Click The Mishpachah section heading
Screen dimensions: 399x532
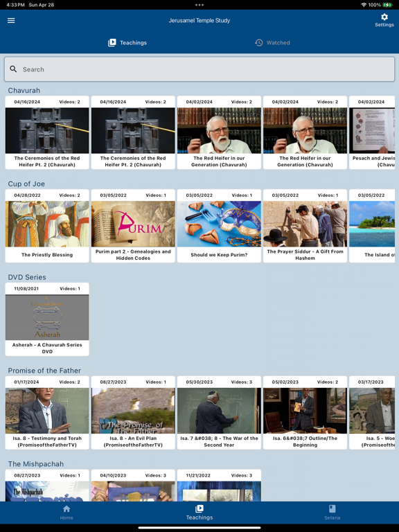[35, 464]
